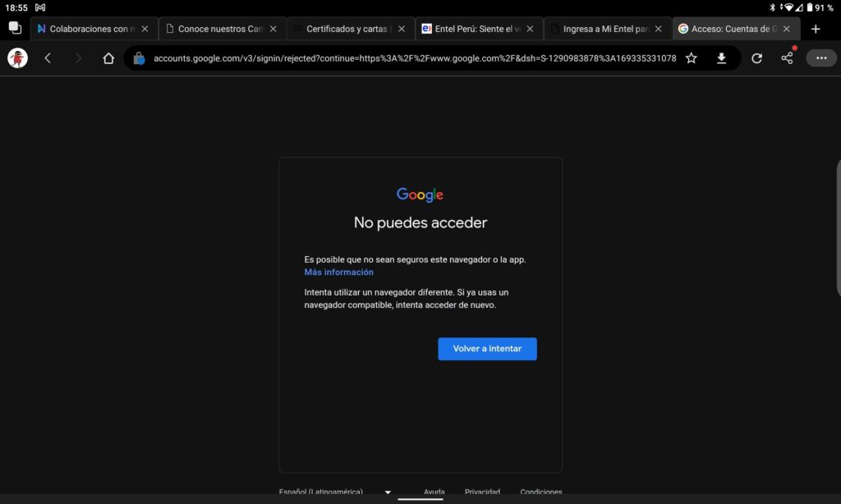Open the Privacidad link

[483, 492]
